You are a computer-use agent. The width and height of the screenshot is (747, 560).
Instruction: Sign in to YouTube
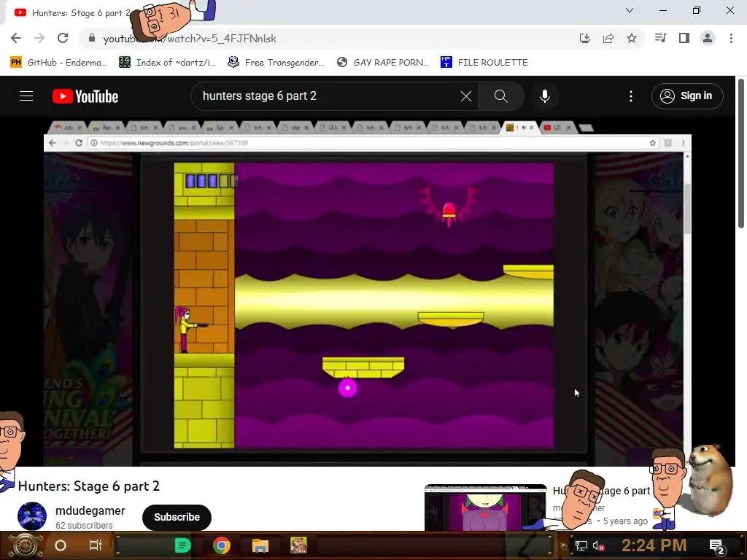click(x=687, y=96)
